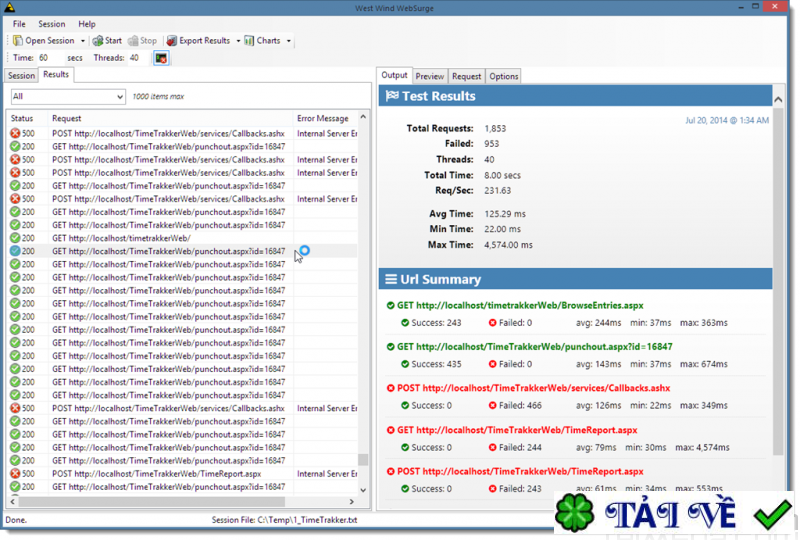Click the list icon beside Url Summary
Image resolution: width=800 pixels, height=540 pixels.
[391, 279]
